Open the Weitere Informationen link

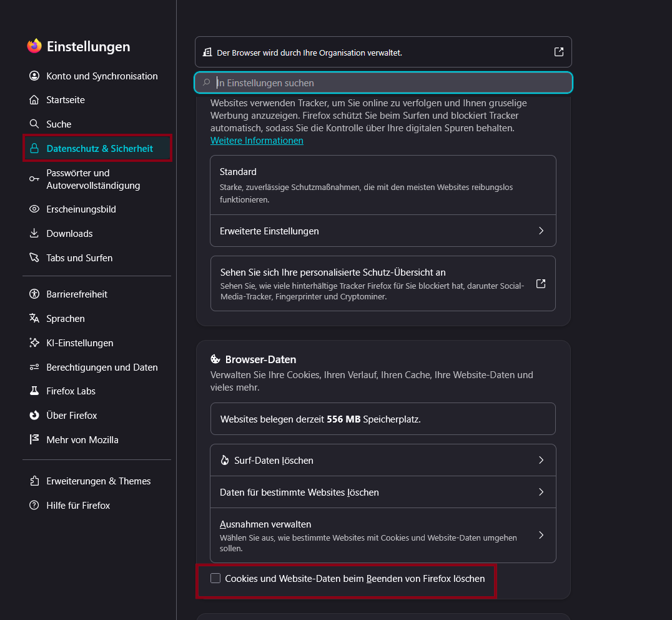coord(257,141)
